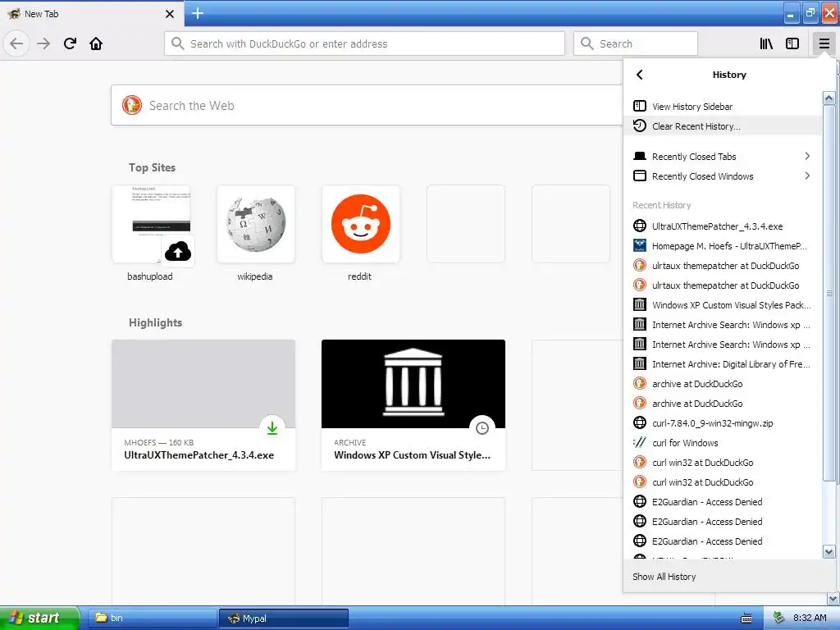
Task: Switch to bin folder in taskbar
Action: 152,618
